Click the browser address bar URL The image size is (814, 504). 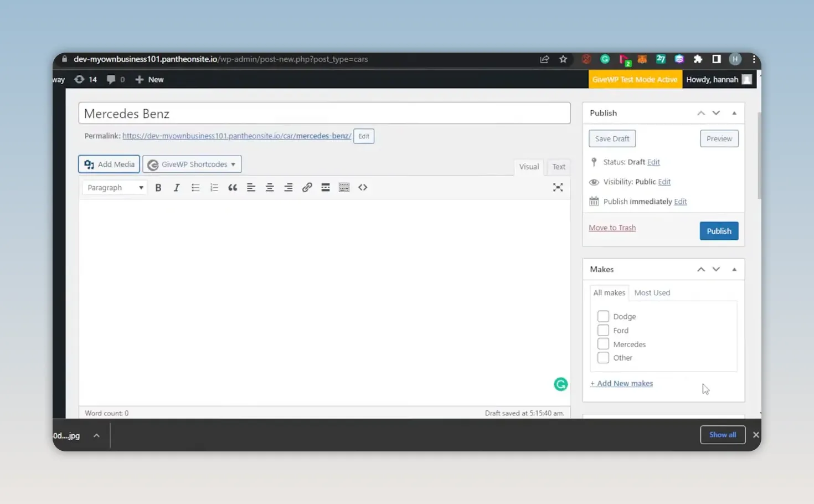(221, 59)
